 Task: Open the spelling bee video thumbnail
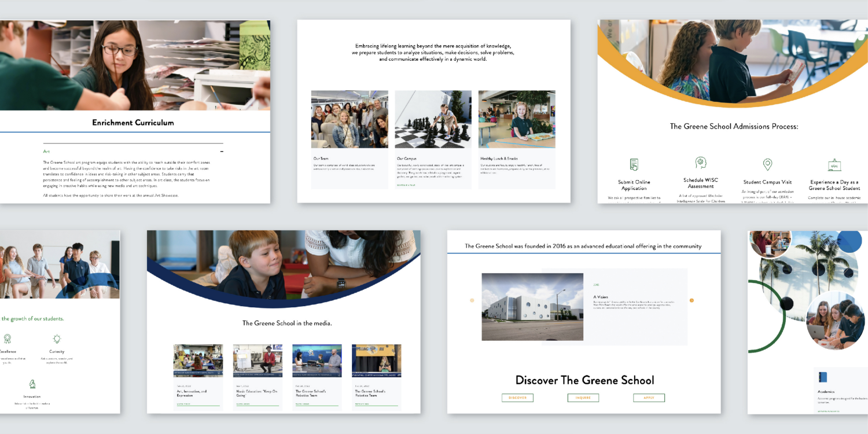tap(377, 361)
